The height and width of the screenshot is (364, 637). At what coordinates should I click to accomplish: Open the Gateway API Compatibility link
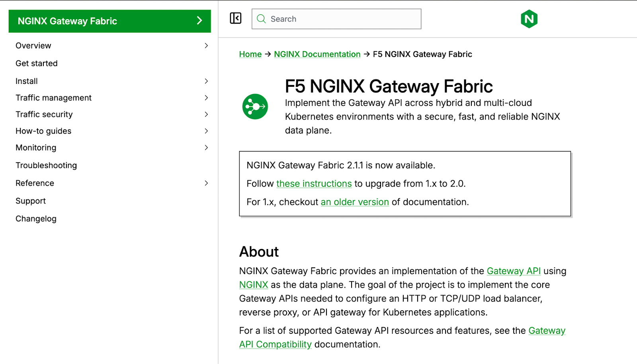402,337
